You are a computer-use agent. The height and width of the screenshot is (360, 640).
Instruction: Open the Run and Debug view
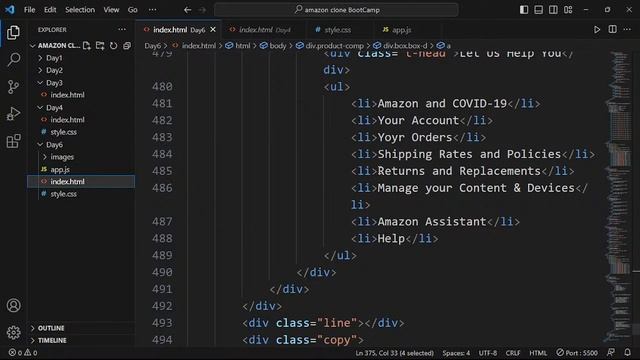tap(13, 114)
